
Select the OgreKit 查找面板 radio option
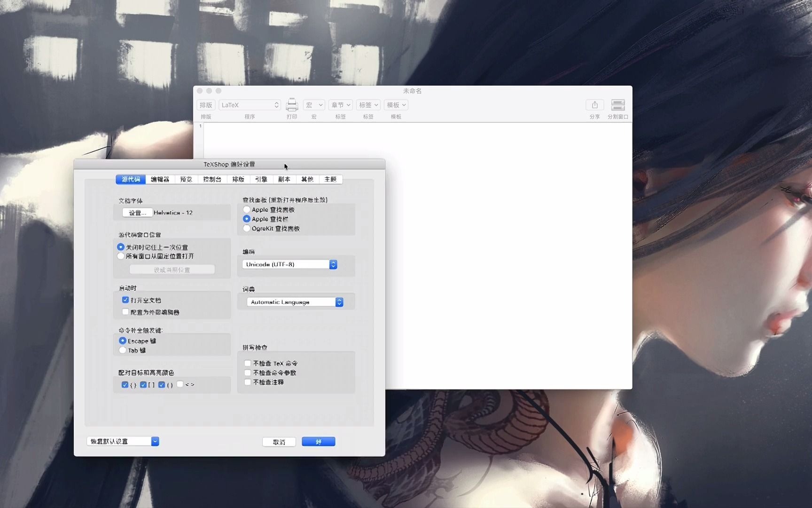247,229
